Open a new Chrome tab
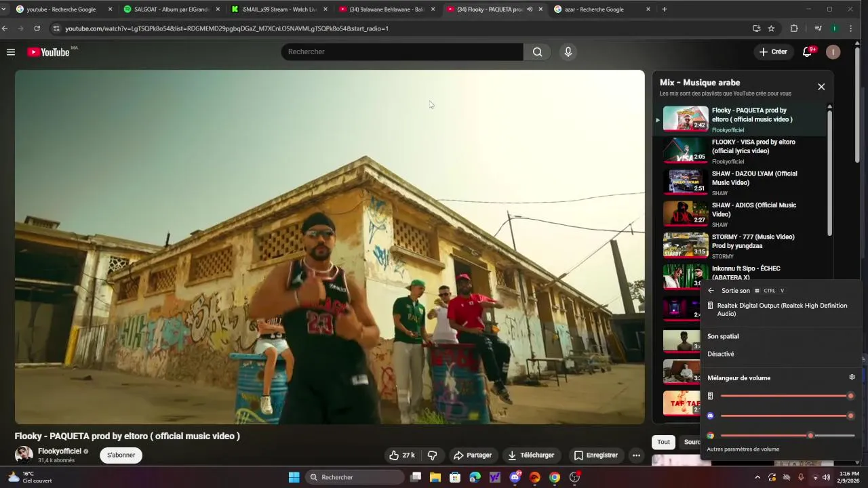 [664, 9]
